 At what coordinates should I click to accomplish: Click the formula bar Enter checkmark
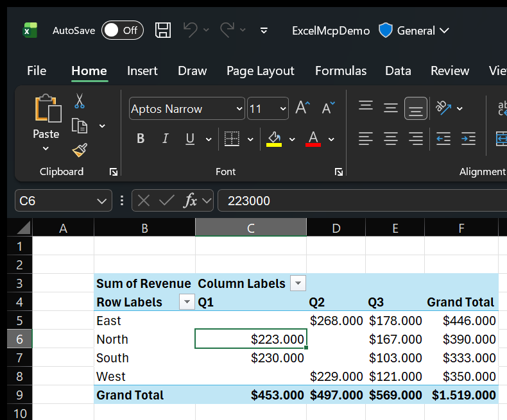point(167,201)
